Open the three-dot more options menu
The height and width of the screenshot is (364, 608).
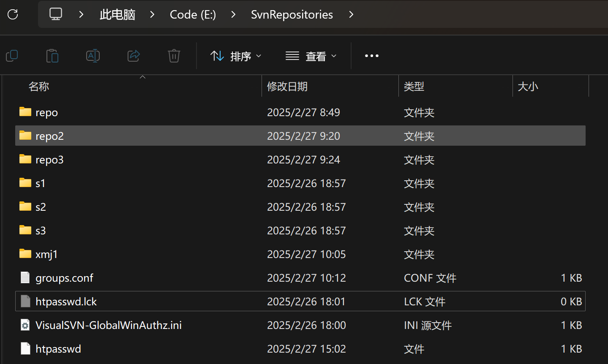pyautogui.click(x=371, y=56)
